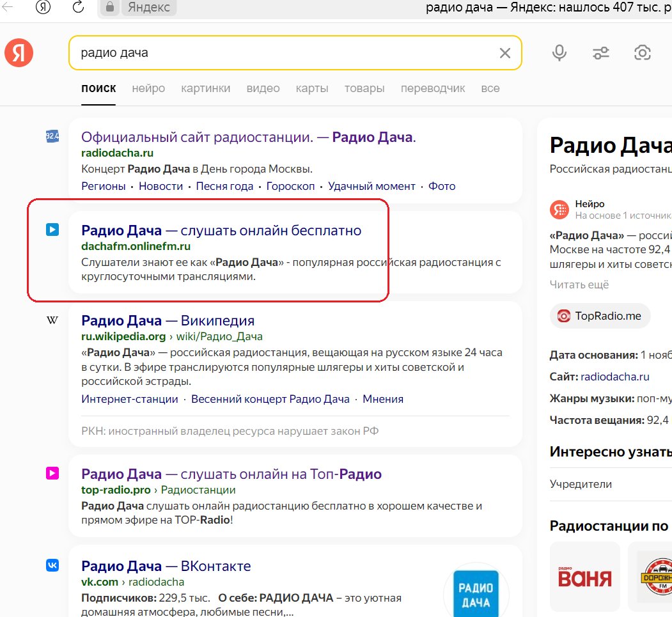
Task: Open the Новости sitelink
Action: 160,187
